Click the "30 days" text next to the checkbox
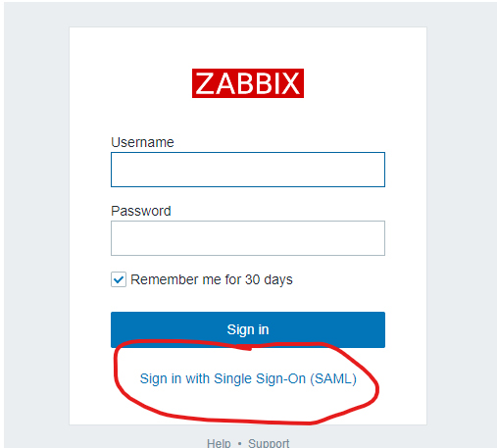 tap(269, 279)
